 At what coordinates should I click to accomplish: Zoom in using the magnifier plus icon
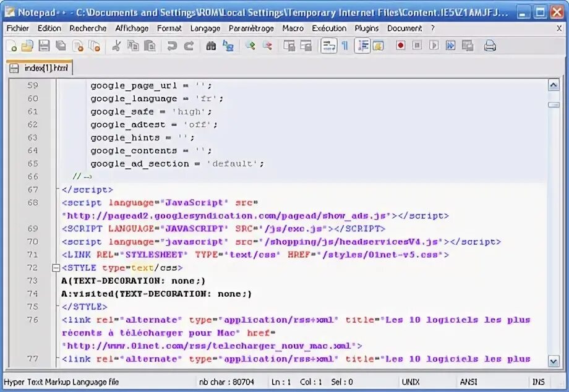pos(250,46)
